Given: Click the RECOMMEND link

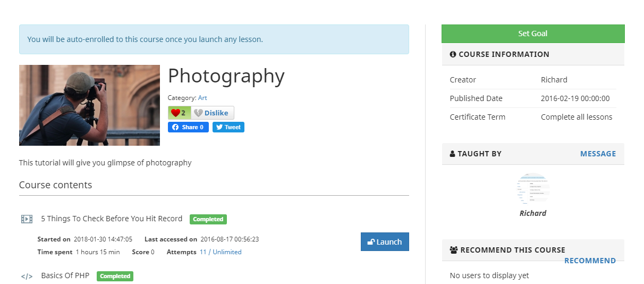Looking at the screenshot, I should (x=590, y=261).
